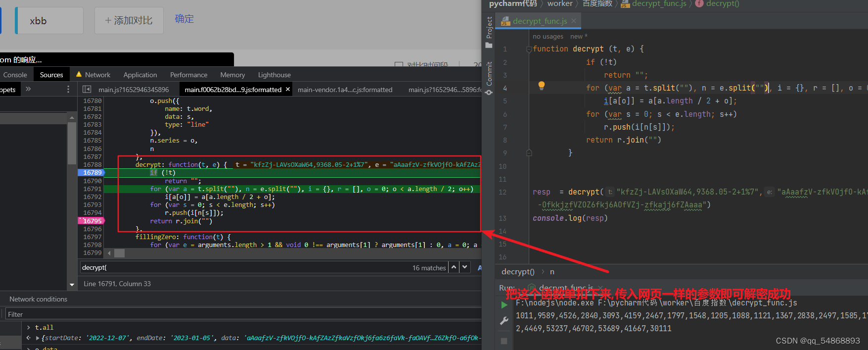
Task: Open the Network panel tab
Action: tap(93, 75)
